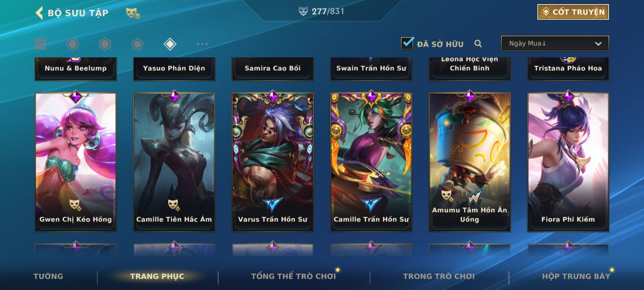Go back using the Bộ Sưu Tập arrow
644x290 pixels.
[x=39, y=13]
